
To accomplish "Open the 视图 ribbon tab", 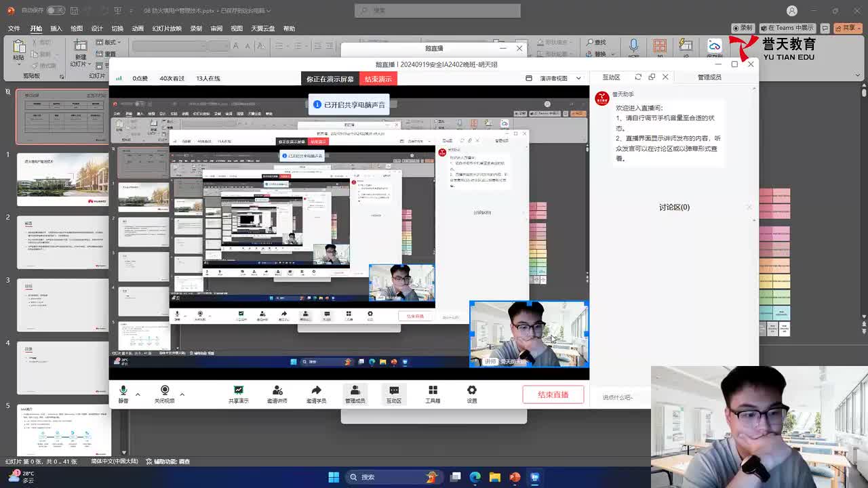I will pos(237,28).
